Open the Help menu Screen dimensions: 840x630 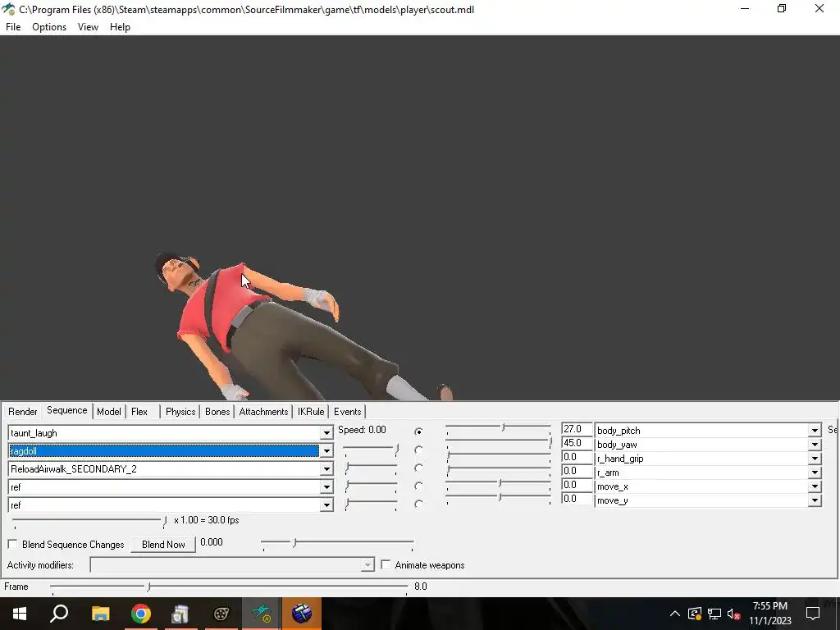pyautogui.click(x=120, y=27)
